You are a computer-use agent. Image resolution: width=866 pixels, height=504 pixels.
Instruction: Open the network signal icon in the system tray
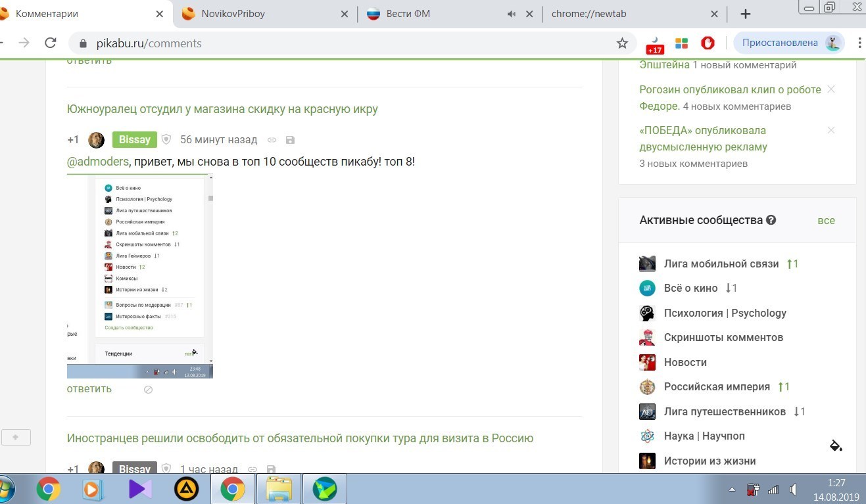pyautogui.click(x=773, y=490)
